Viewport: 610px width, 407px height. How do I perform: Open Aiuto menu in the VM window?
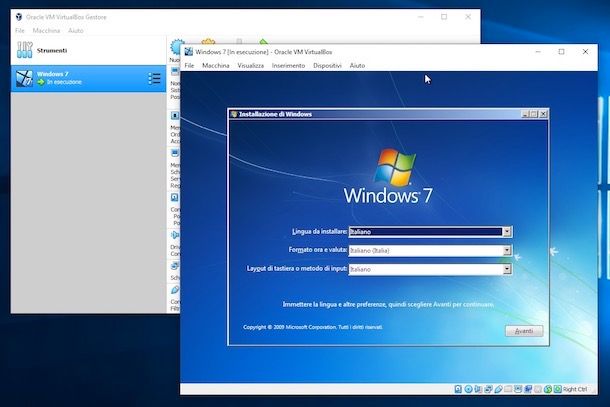357,65
